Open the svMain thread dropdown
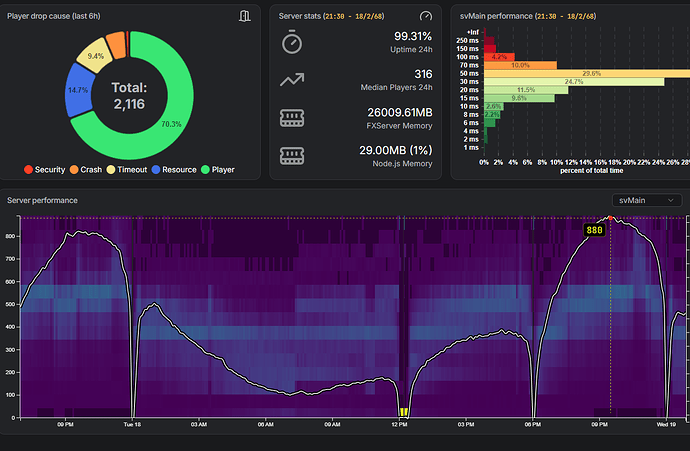690x451 pixels. coord(647,200)
